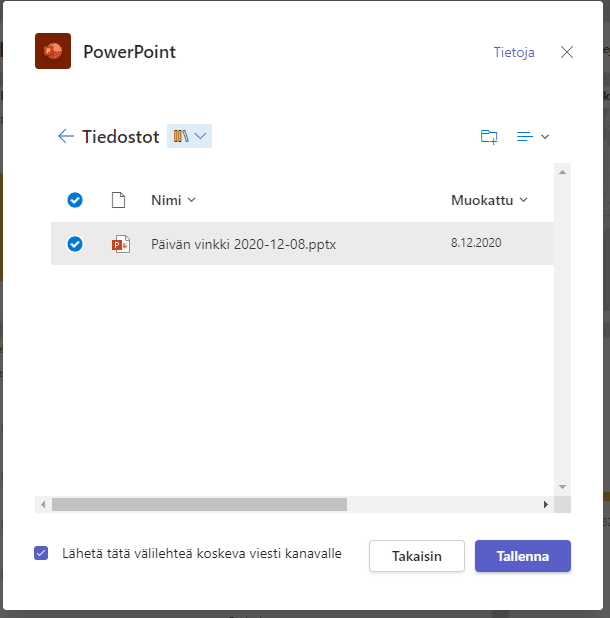Click the vertical scrollbar down arrow
Screen dimensions: 610x618
[x=562, y=487]
